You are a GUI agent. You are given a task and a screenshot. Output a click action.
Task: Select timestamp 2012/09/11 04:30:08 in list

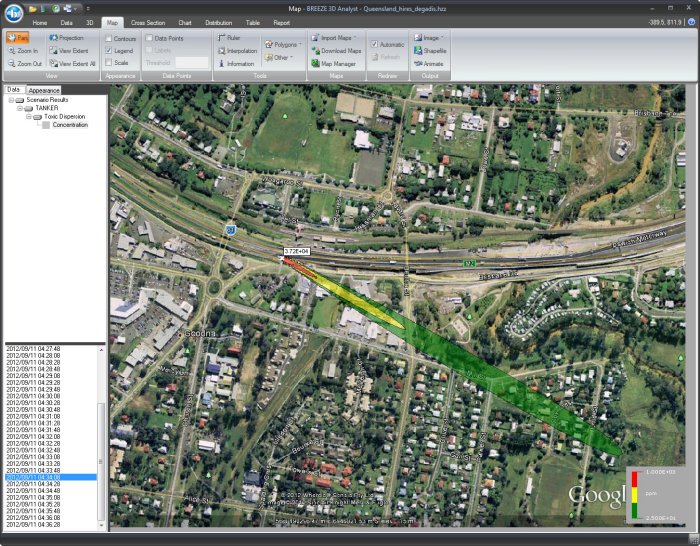pos(35,396)
